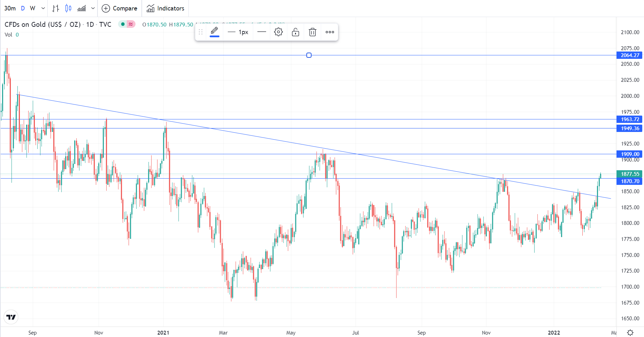
Task: Expand the chart style dropdown arrow
Action: [x=93, y=8]
